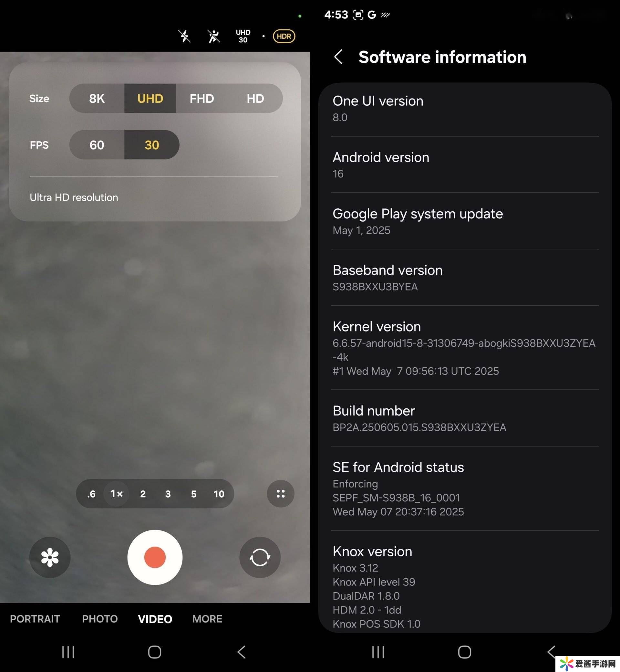Toggle the flash off icon
The width and height of the screenshot is (620, 672).
184,36
